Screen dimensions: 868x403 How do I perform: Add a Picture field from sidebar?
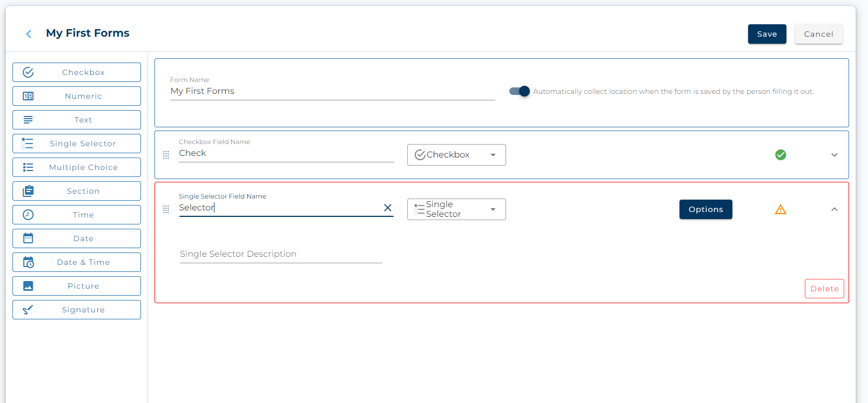tap(77, 286)
